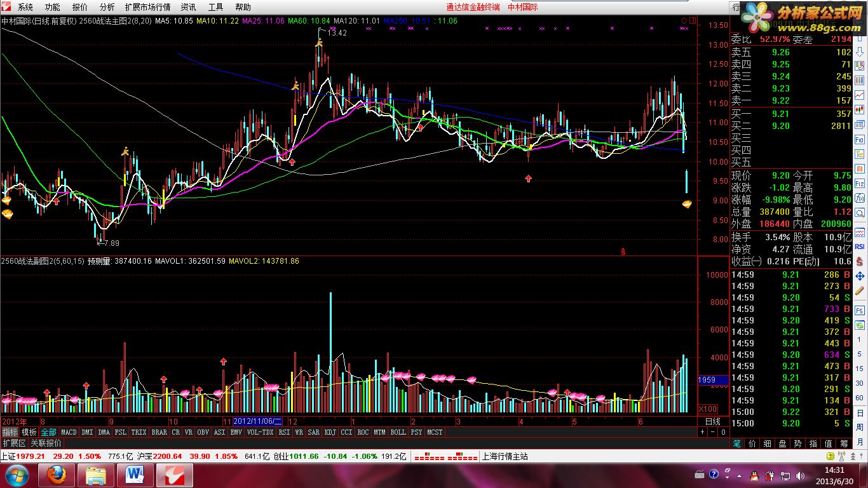Select the 指标 tab
868x488 pixels.
point(10,432)
